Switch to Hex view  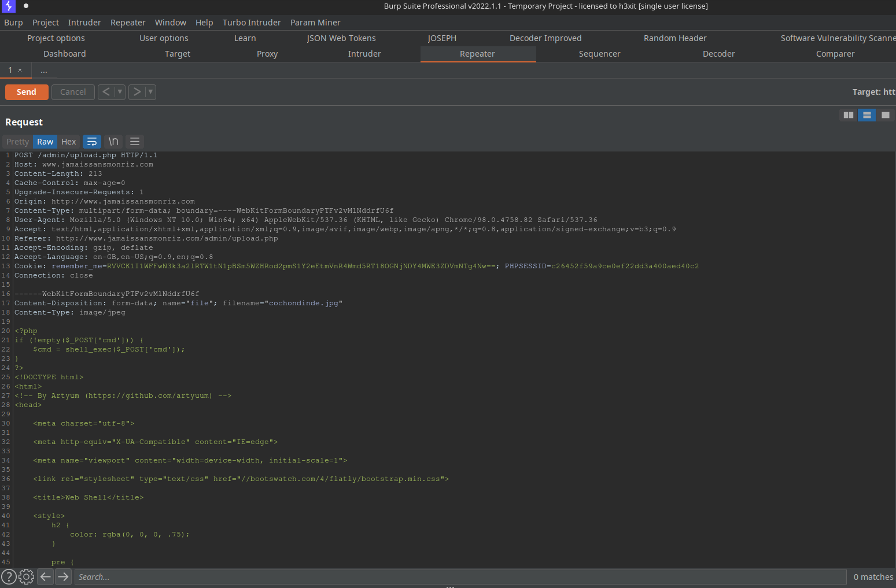click(x=69, y=142)
